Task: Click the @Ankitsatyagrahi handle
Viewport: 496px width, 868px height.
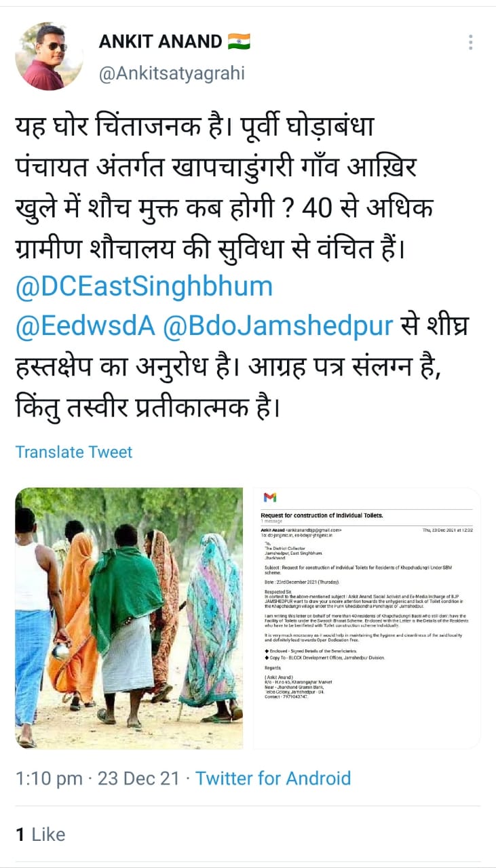Action: tap(172, 73)
